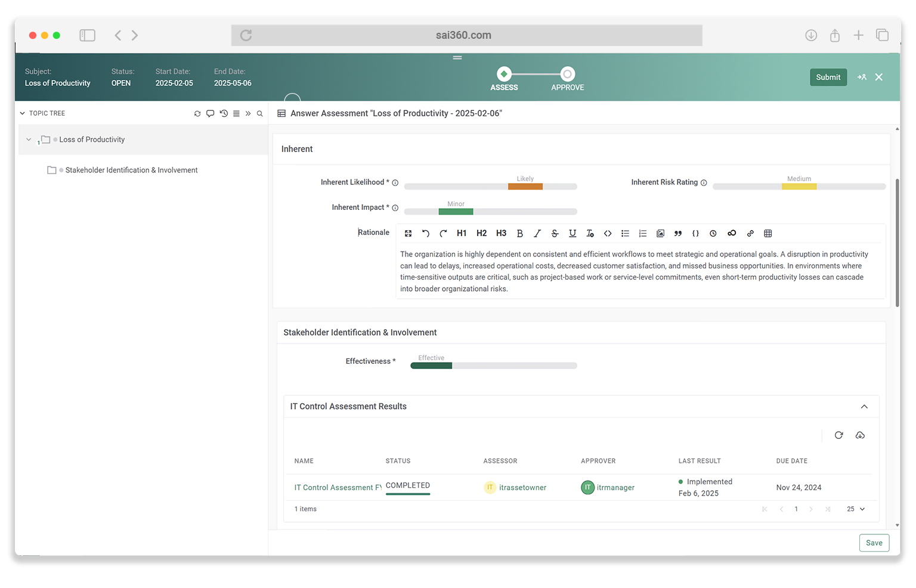Toggle bold formatting in Rationale editor
This screenshot has width=916, height=588.
519,234
